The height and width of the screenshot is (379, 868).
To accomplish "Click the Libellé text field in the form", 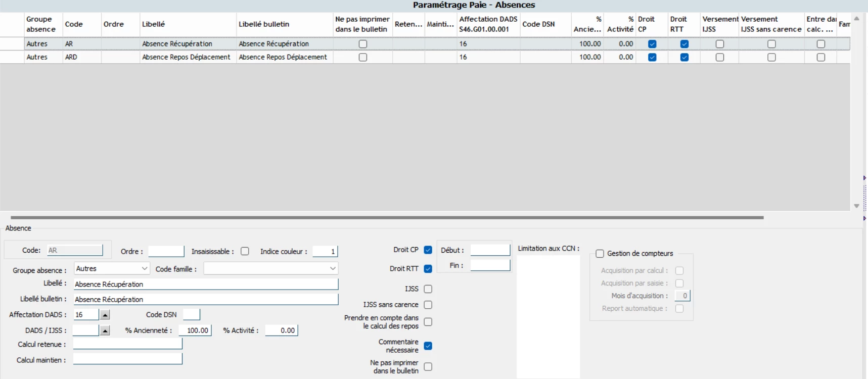I will 206,284.
